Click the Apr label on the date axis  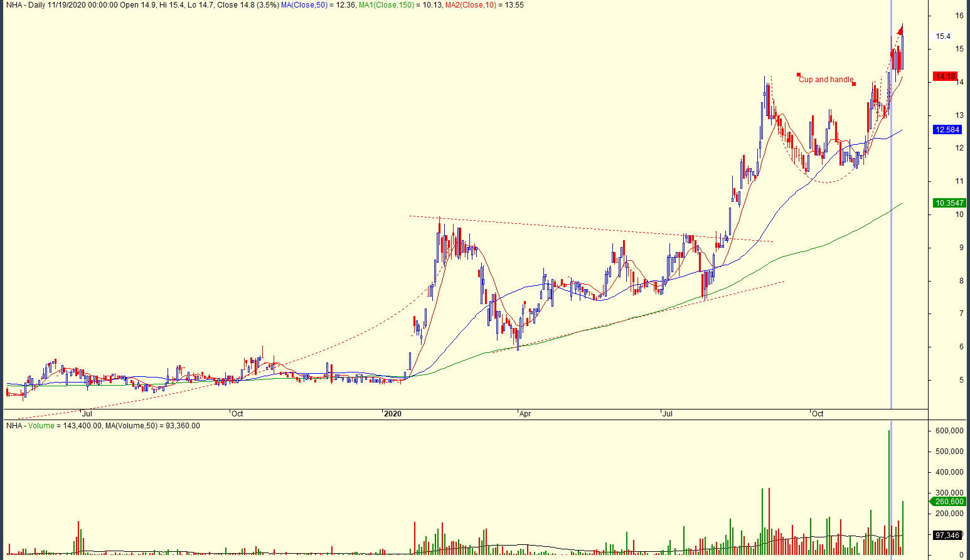(x=525, y=414)
